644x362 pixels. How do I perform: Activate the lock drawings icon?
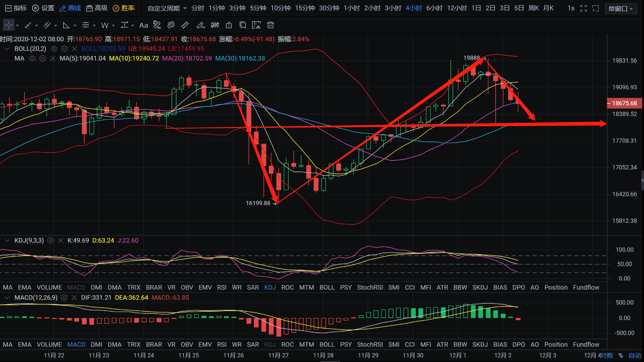point(229,25)
